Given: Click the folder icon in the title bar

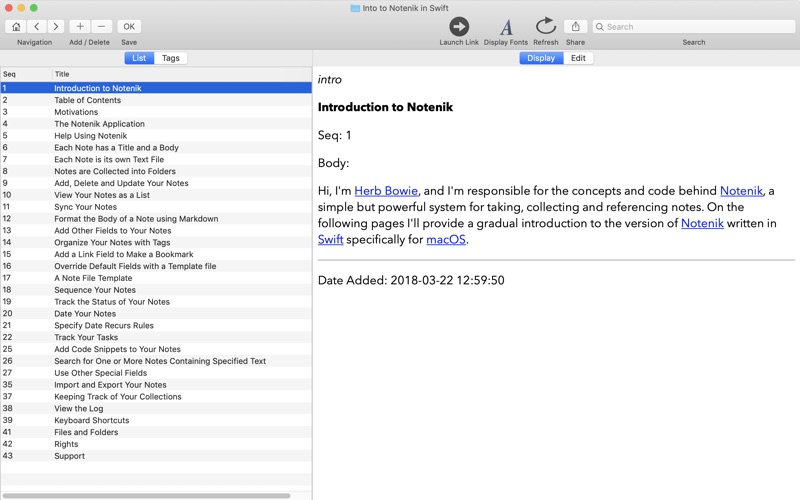Looking at the screenshot, I should click(355, 8).
